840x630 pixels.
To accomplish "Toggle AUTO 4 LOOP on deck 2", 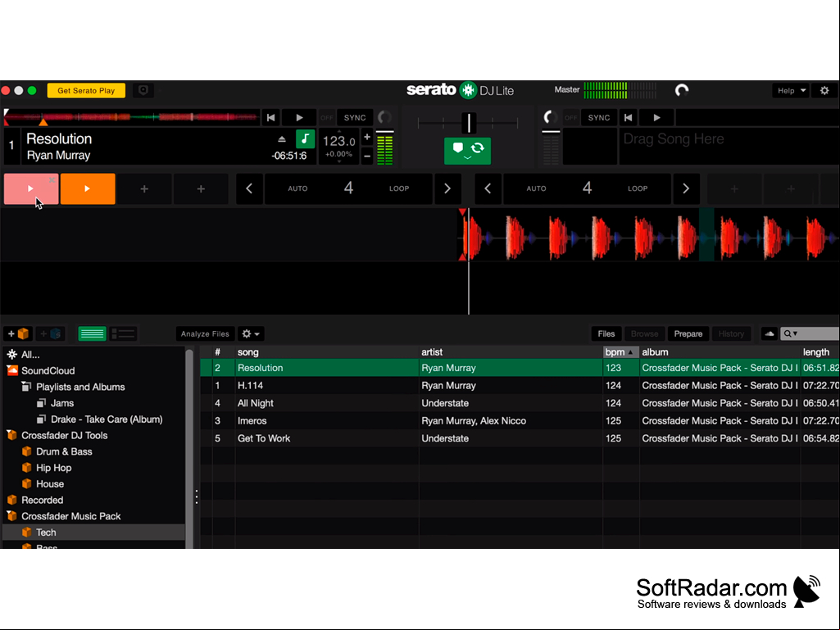I will (587, 188).
